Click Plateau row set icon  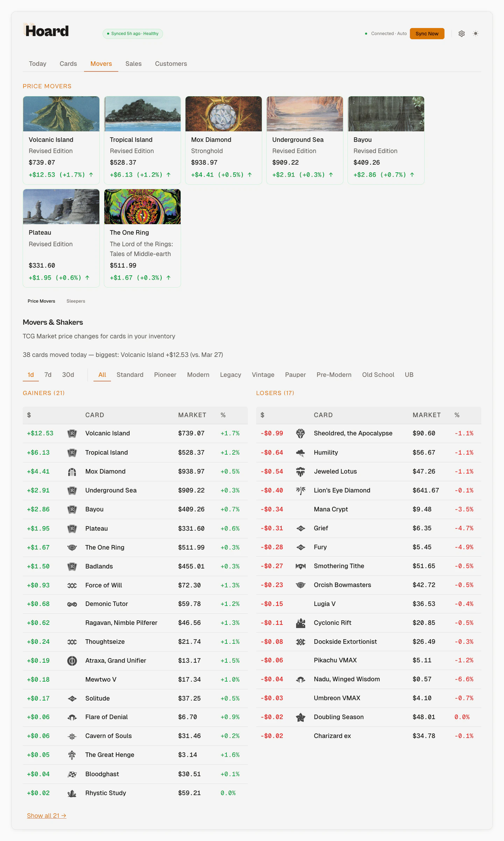72,529
